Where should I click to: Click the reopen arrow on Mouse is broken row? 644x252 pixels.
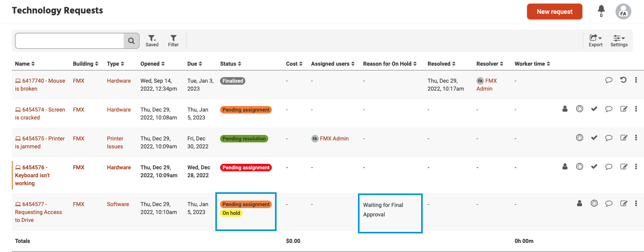[623, 80]
